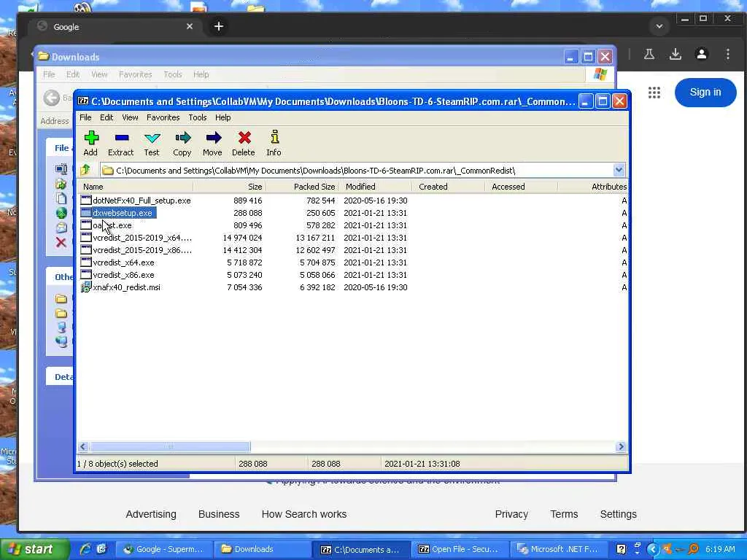747x560 pixels.
Task: Open the Favorites menu in 7-Zip
Action: (163, 117)
